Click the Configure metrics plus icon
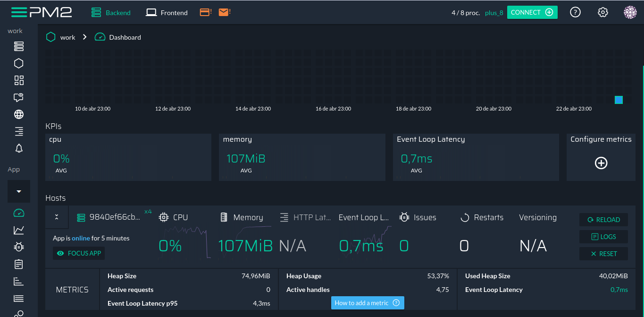This screenshot has height=317, width=644. (601, 163)
